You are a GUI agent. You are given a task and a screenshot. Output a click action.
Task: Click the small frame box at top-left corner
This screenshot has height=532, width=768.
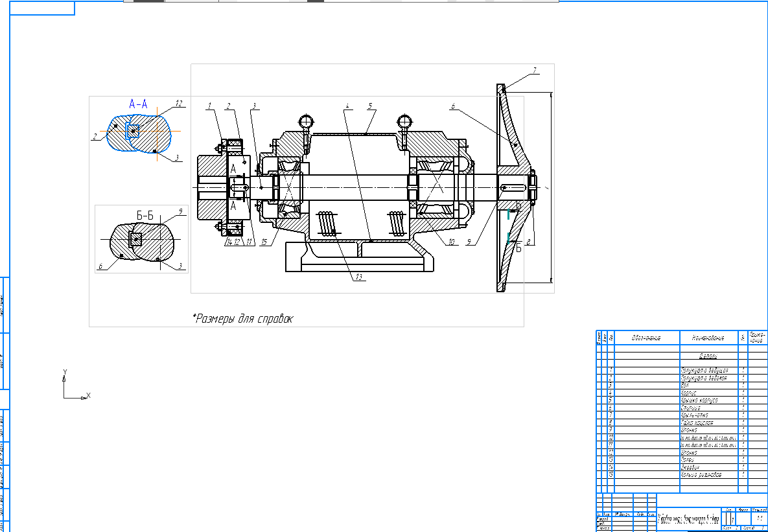point(41,8)
